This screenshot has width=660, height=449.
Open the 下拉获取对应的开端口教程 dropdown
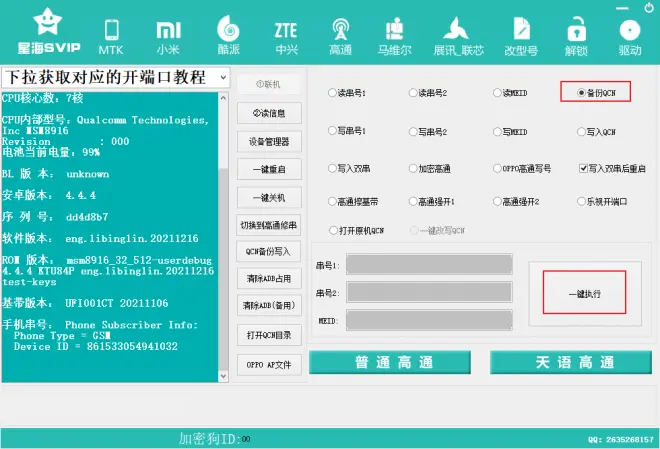click(116, 77)
